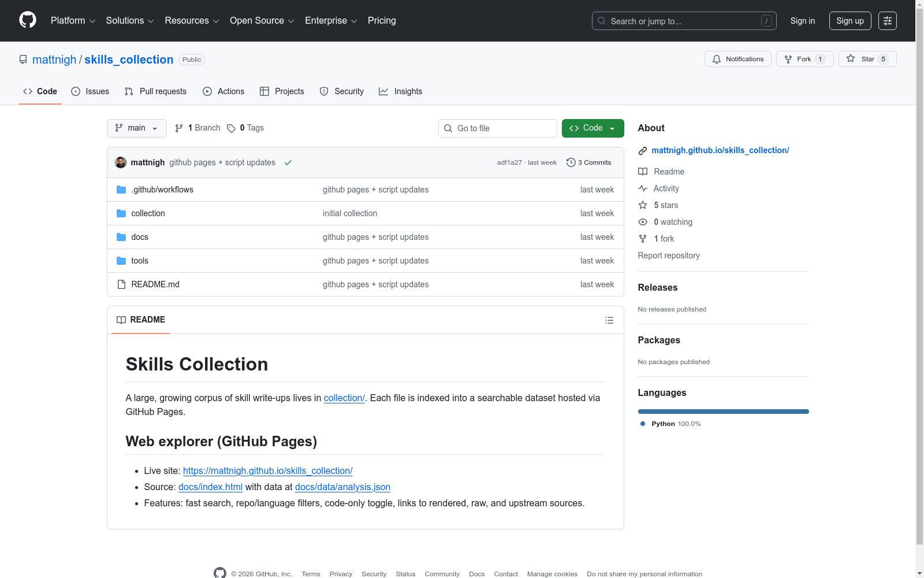The image size is (924, 578).
Task: Click the tag icon next to 0 Tags
Action: [231, 128]
